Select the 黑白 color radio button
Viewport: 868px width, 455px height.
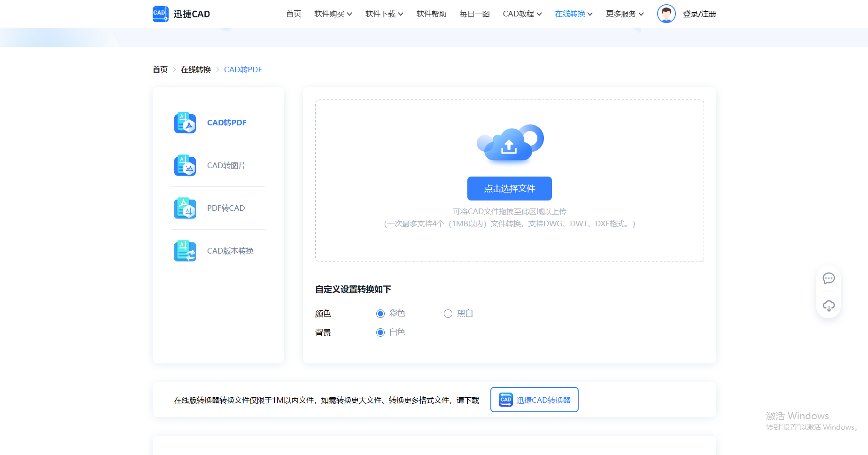coord(448,314)
